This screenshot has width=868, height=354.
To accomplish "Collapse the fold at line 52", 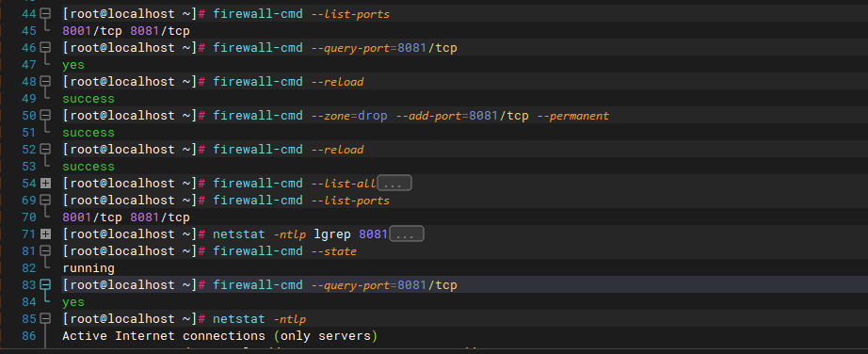I will pos(45,149).
